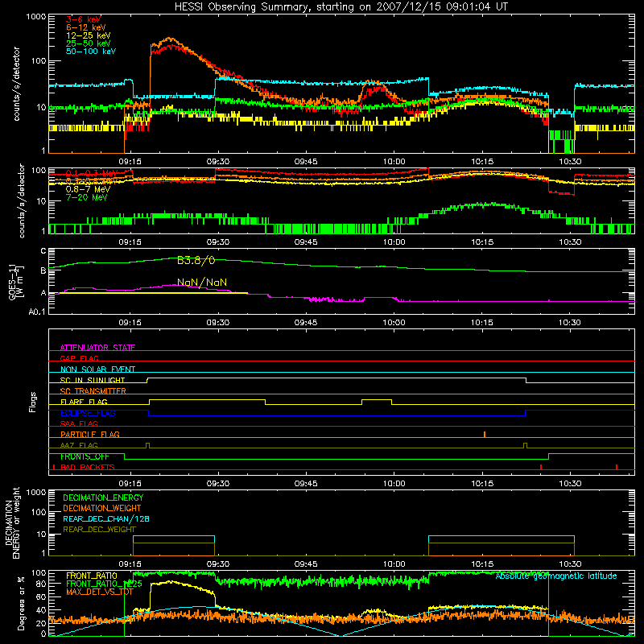Click the 09:45 tick label under the GOES panel
The height and width of the screenshot is (644, 644).
coord(306,323)
